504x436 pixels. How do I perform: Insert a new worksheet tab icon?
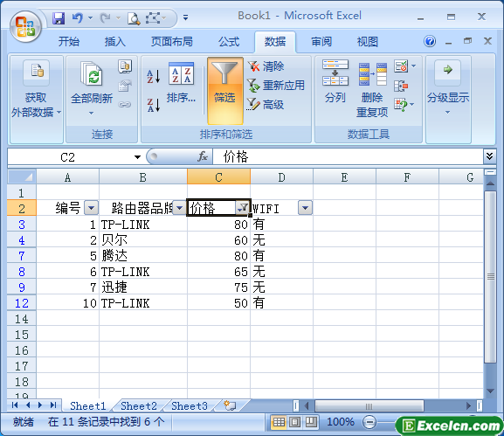pyautogui.click(x=230, y=405)
